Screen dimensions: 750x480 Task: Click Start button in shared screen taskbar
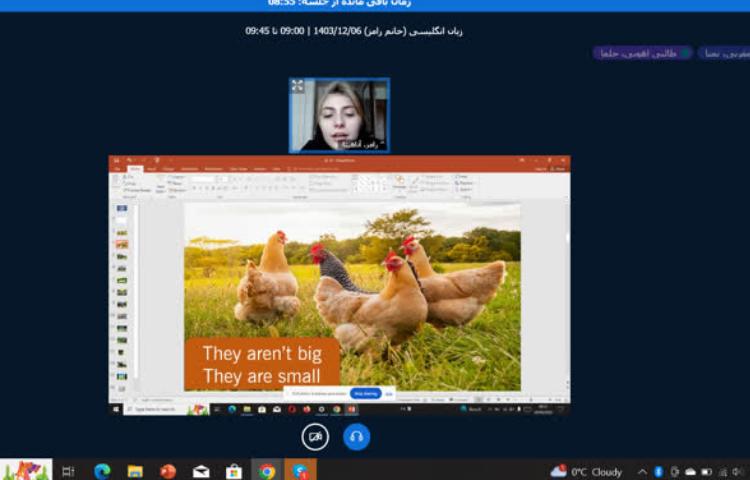[116, 409]
